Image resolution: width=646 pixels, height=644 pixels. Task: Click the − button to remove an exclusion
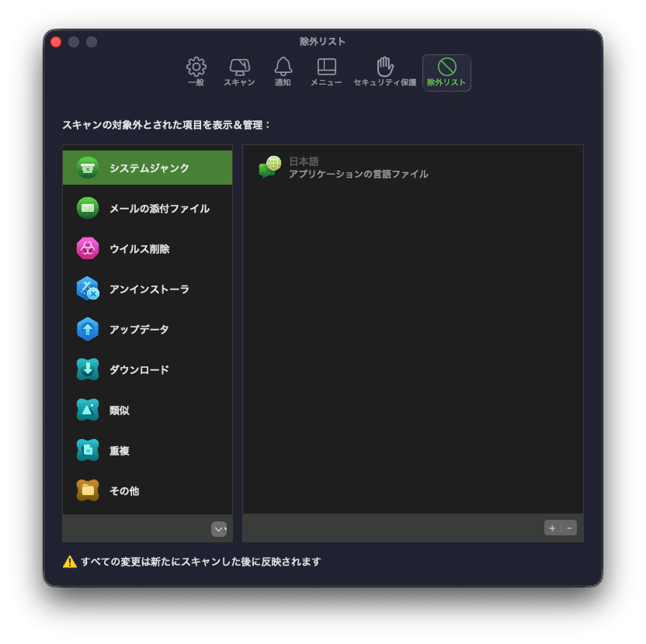pos(569,527)
